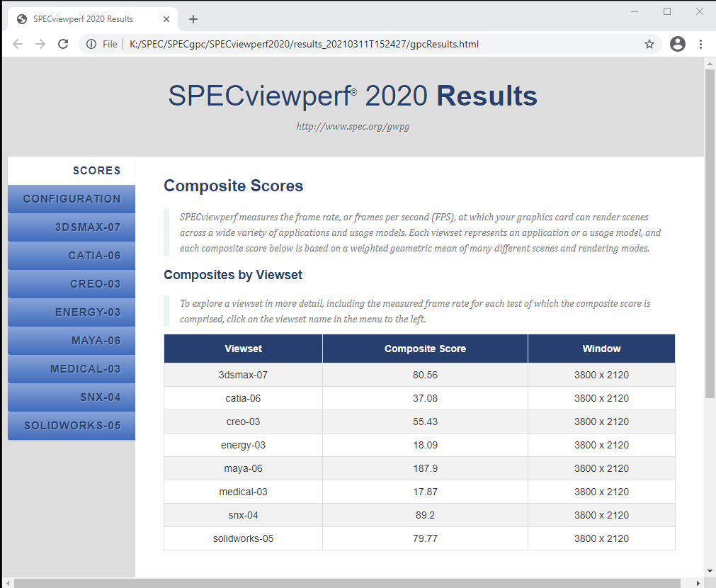Click the browser forward arrow
Screen dimensions: 716x588
tap(40, 44)
